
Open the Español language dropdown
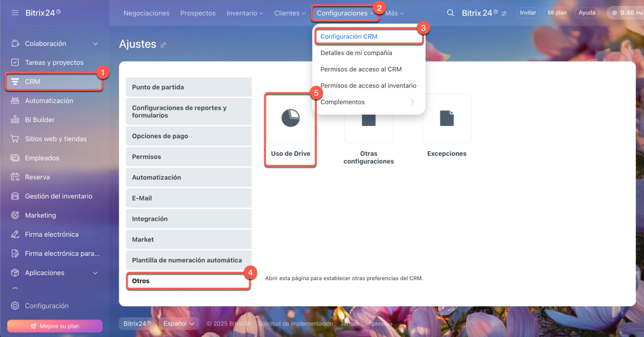(179, 323)
